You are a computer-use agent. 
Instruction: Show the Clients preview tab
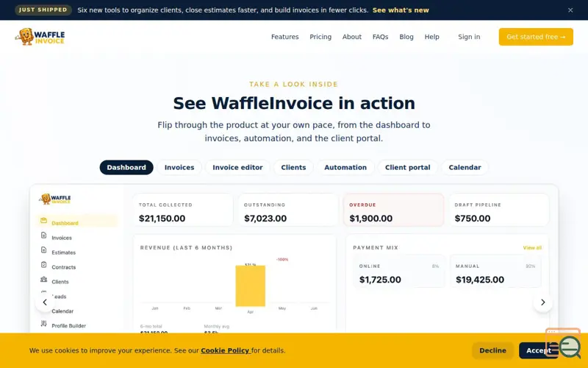(293, 168)
